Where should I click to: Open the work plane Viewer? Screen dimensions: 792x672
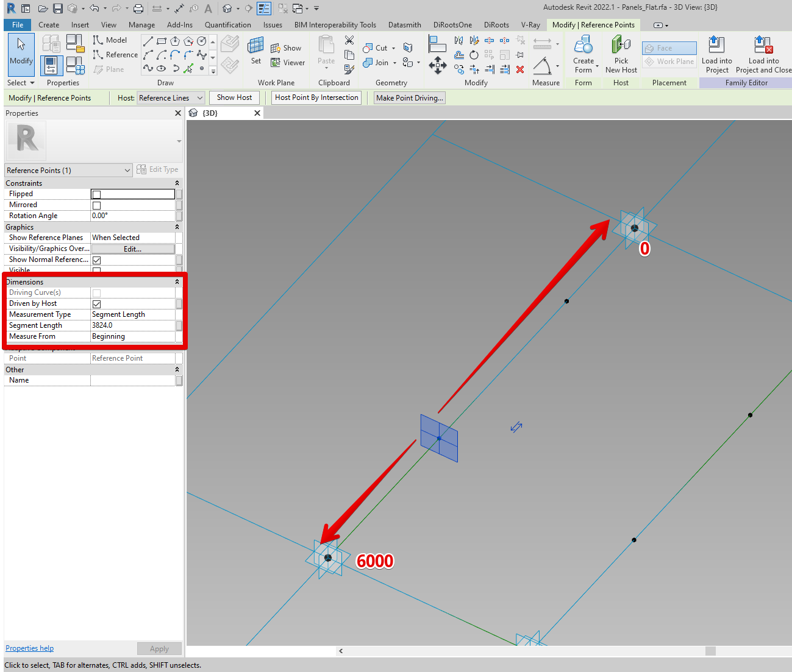(288, 63)
